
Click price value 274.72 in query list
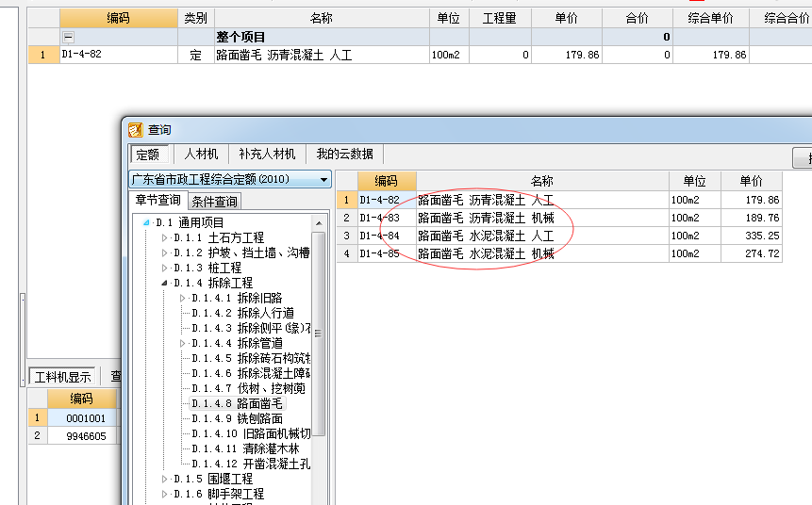762,253
